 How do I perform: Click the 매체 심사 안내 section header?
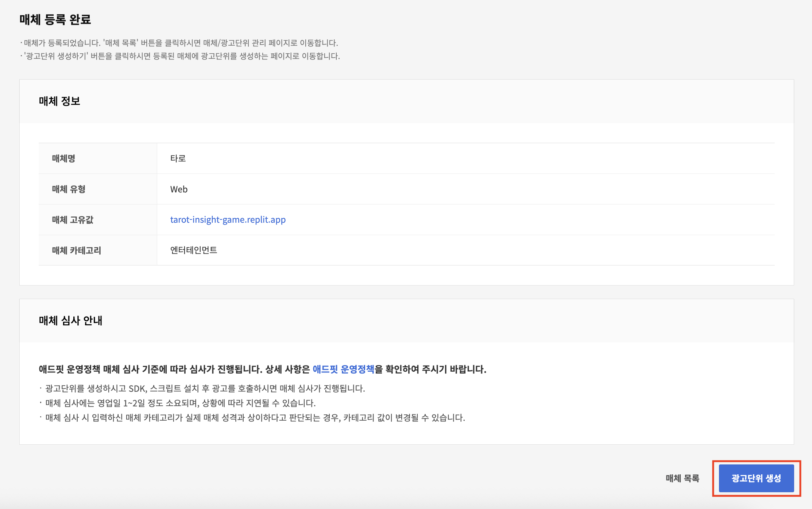point(70,321)
